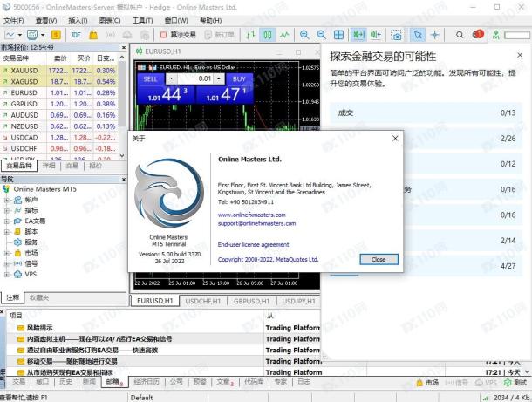532x402 pixels.
Task: Open the red notification badge icon
Action: 478,34
